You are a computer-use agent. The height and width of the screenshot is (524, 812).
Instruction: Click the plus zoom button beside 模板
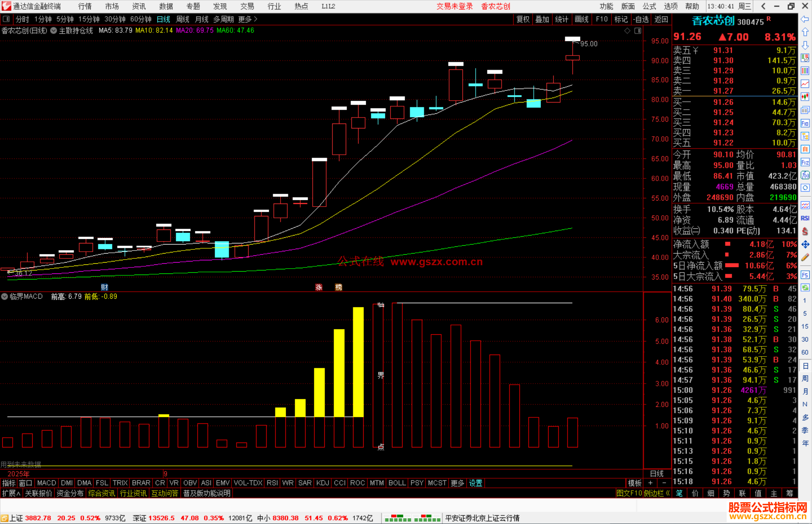(650, 483)
